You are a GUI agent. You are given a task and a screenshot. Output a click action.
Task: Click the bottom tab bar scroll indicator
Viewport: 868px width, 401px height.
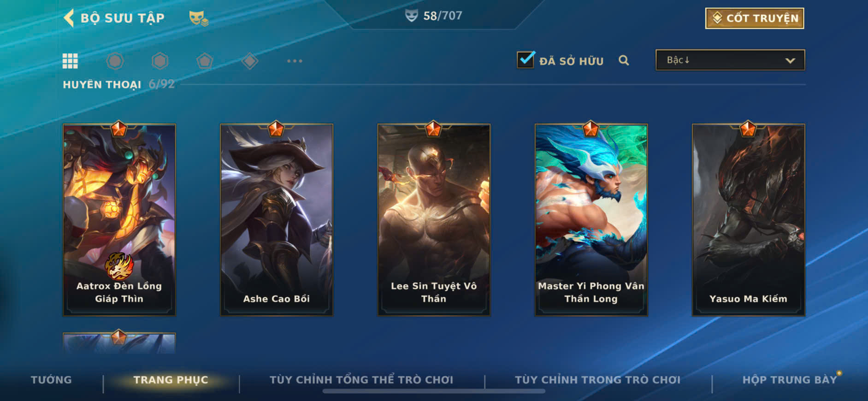(x=434, y=391)
